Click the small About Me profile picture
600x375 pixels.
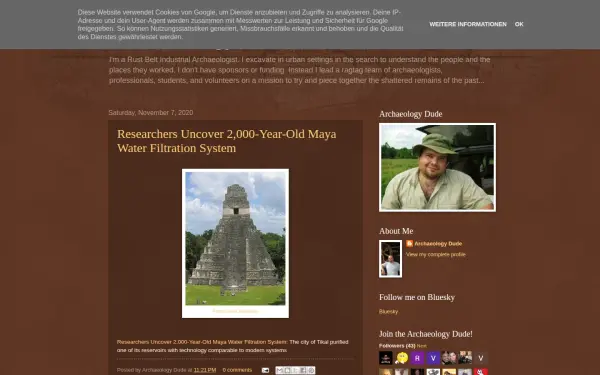pyautogui.click(x=390, y=259)
